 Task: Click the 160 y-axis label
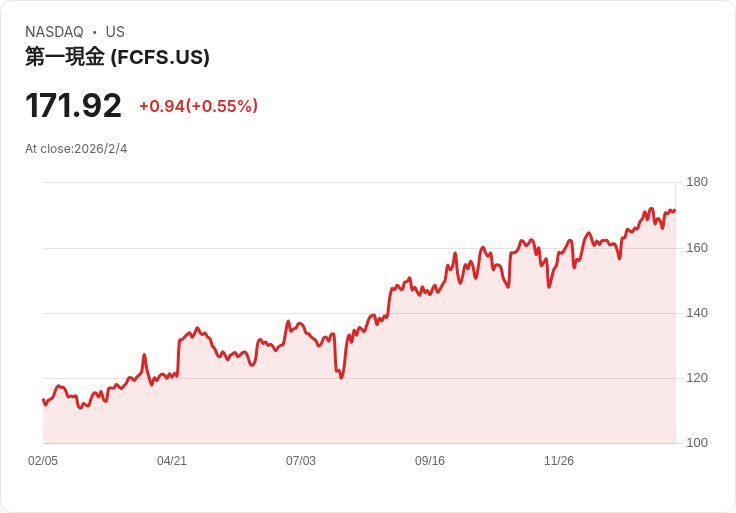[696, 248]
